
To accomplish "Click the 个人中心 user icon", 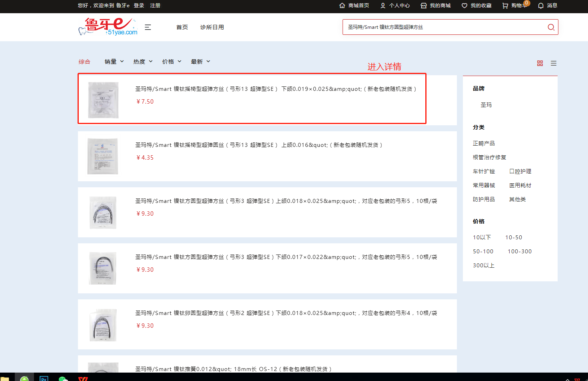I will pyautogui.click(x=383, y=6).
